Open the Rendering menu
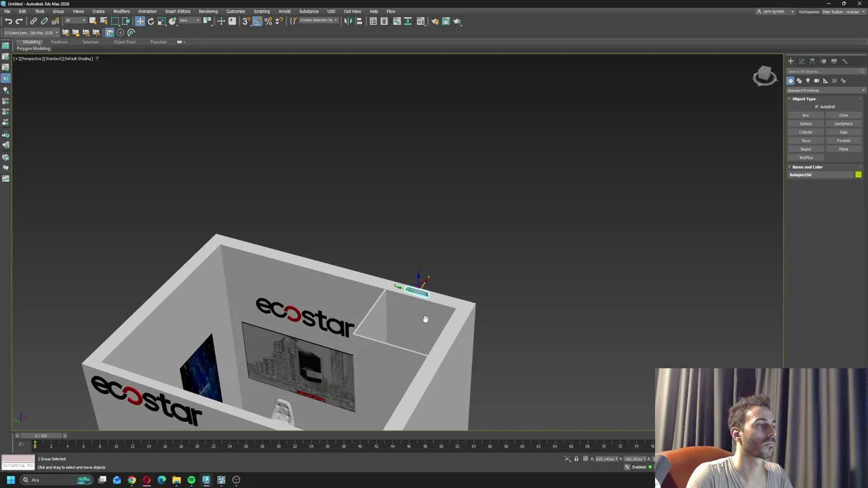The image size is (868, 488). 208,12
